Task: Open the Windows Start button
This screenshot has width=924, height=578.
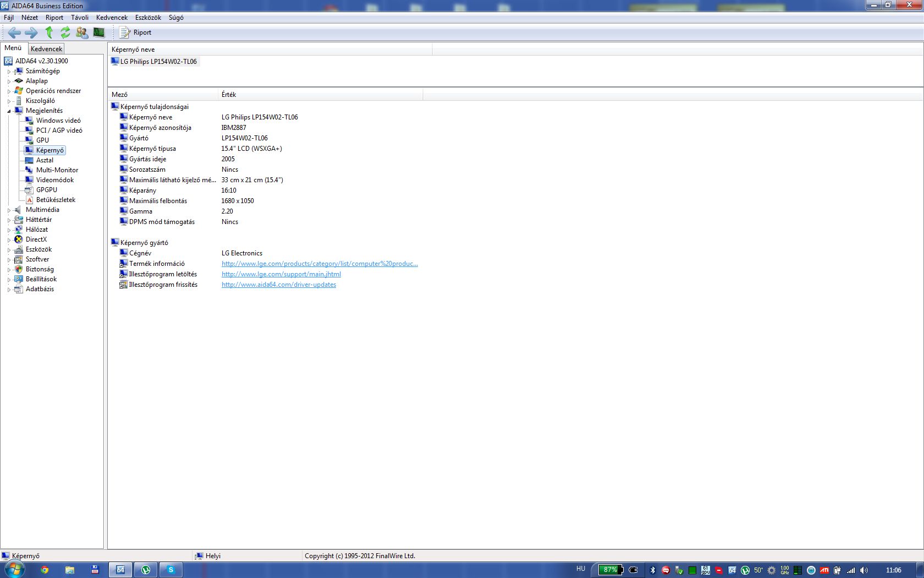Action: pos(14,570)
